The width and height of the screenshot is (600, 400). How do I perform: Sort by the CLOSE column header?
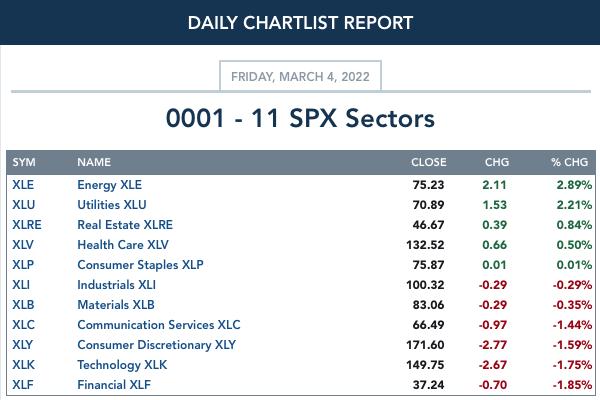coord(429,162)
